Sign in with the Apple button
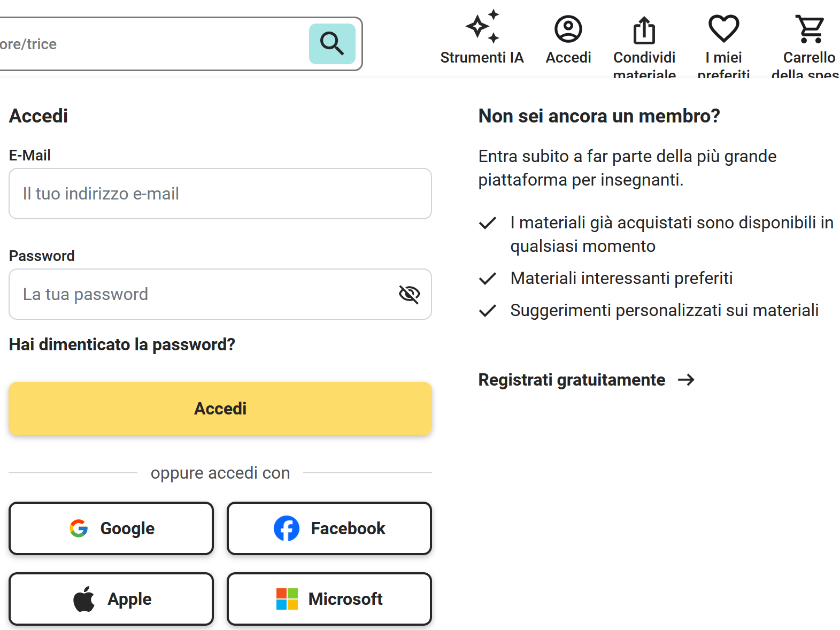 (111, 599)
